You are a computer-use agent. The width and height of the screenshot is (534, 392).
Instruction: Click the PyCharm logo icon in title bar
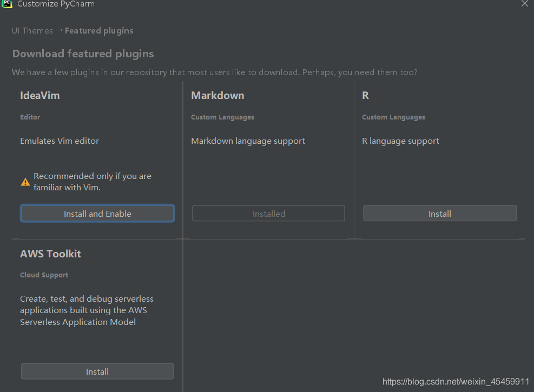tap(7, 4)
